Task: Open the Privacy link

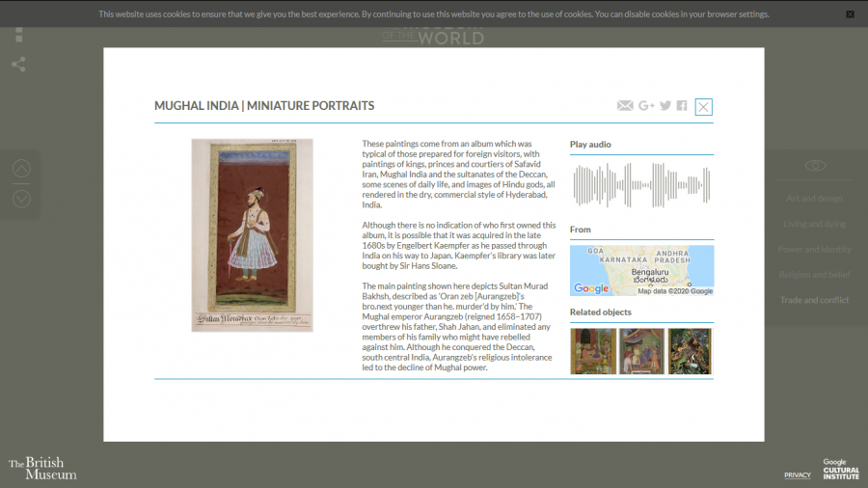Action: pyautogui.click(x=797, y=474)
